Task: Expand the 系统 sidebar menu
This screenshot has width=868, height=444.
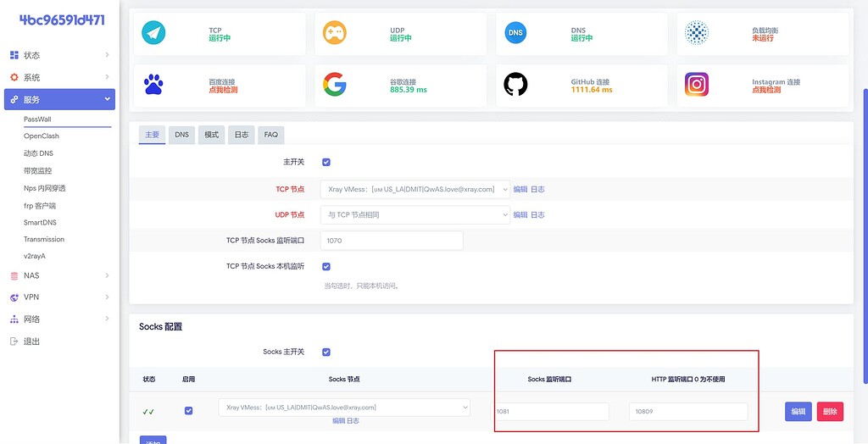Action: click(107, 77)
